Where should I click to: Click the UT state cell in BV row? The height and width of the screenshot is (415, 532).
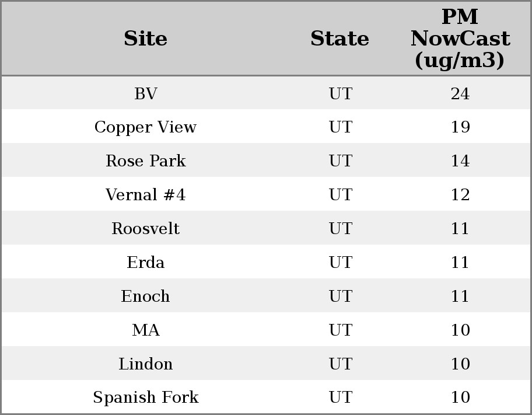coord(340,93)
